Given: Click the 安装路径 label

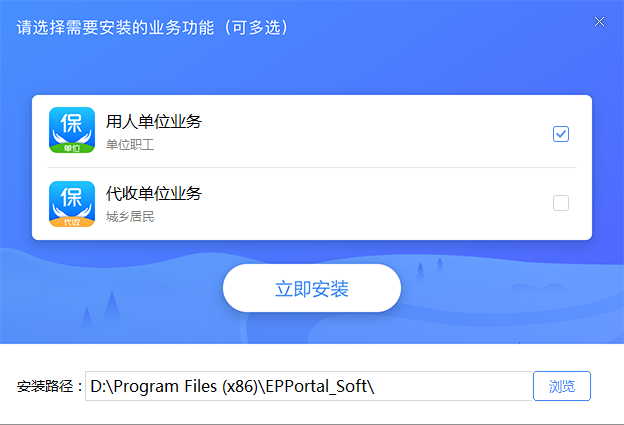Looking at the screenshot, I should point(49,387).
